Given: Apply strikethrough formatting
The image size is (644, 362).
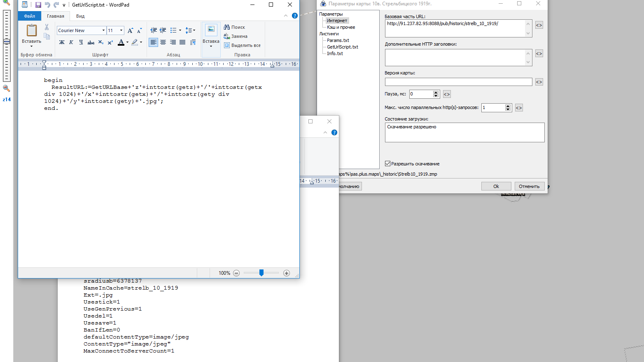Looking at the screenshot, I should click(91, 42).
